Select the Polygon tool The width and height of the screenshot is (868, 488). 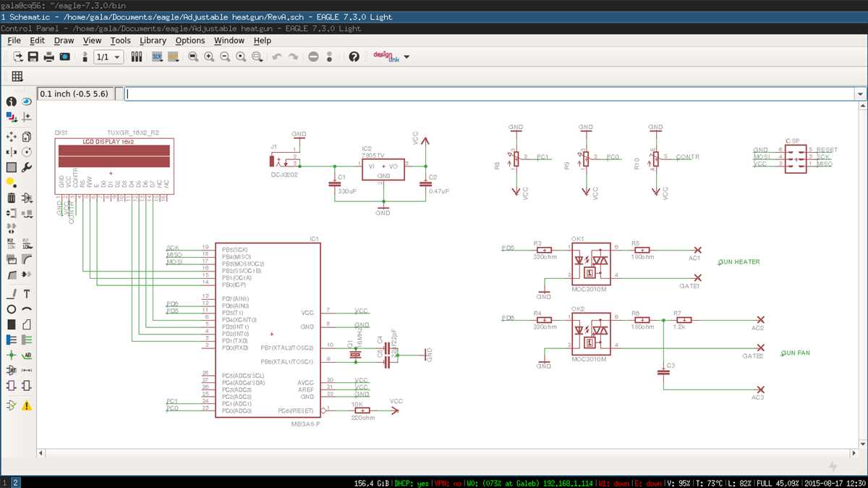tap(27, 324)
